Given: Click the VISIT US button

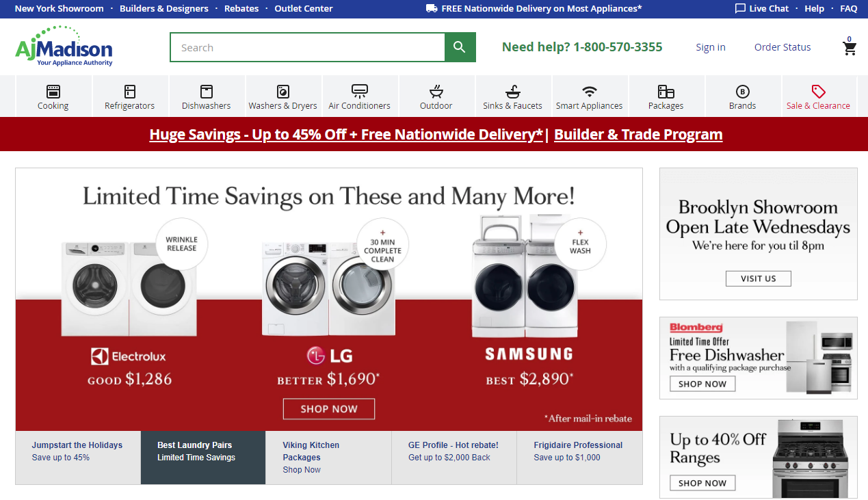Looking at the screenshot, I should (x=759, y=278).
